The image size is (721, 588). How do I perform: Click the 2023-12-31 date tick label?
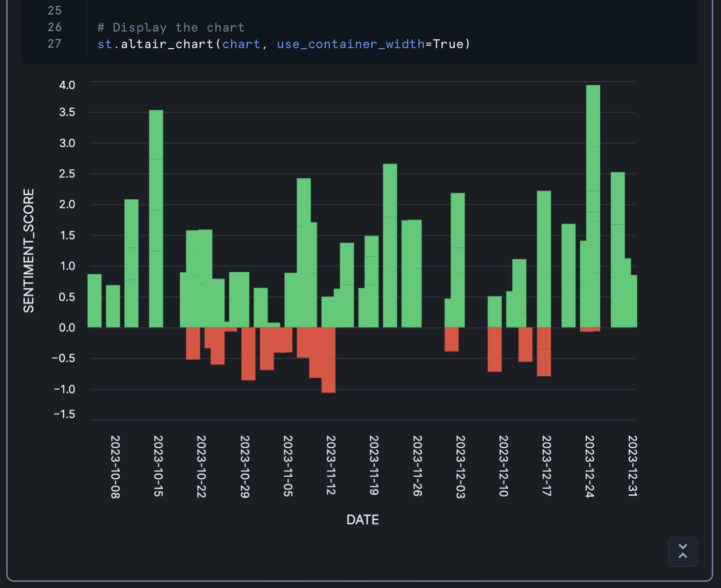(632, 465)
